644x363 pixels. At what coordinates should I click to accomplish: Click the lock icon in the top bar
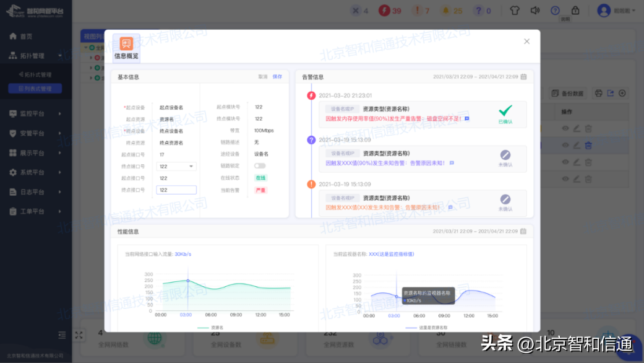[x=576, y=10]
